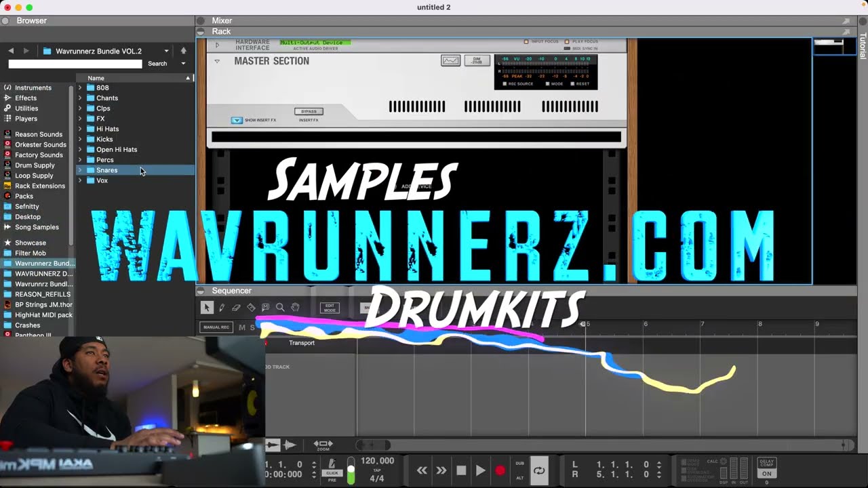Viewport: 868px width, 488px height.
Task: Select the arrow Selection tool in Sequencer
Action: pos(207,308)
